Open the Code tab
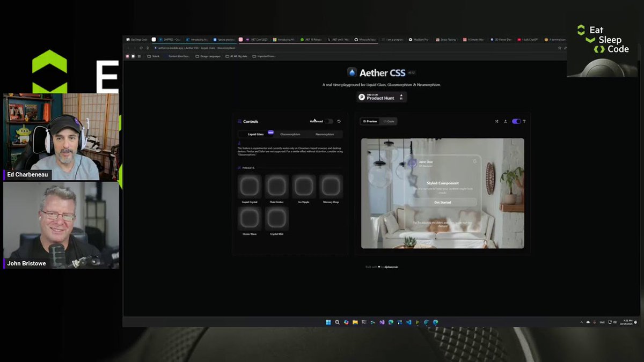The image size is (644, 362). [x=389, y=121]
